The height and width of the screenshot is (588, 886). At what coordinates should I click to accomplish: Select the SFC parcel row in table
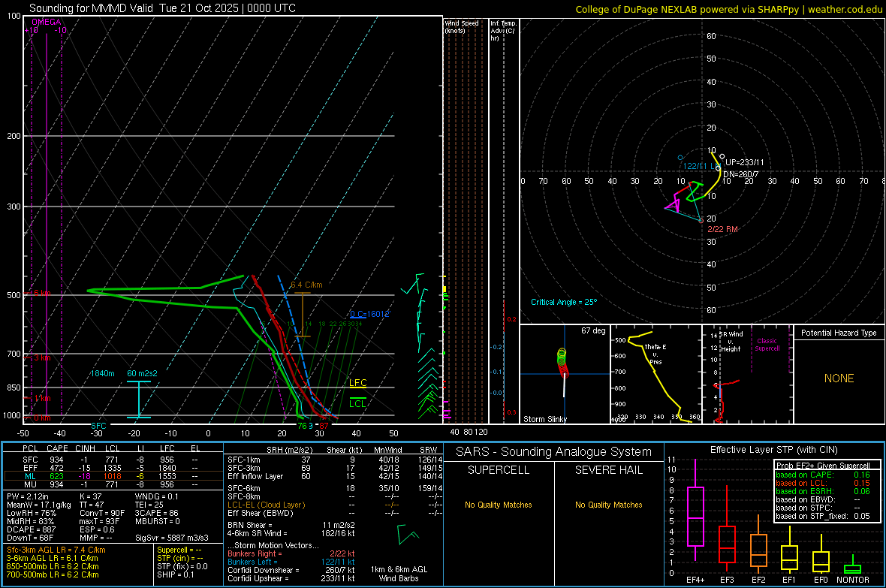113,458
